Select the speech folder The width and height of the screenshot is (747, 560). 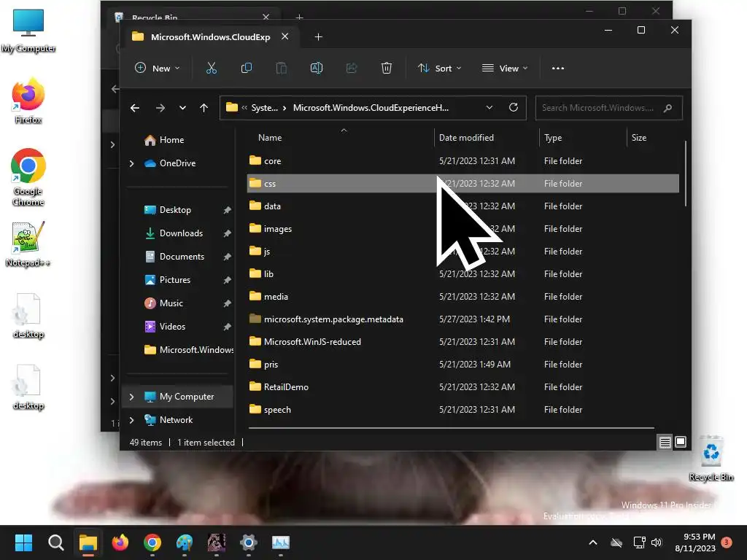(x=462, y=410)
